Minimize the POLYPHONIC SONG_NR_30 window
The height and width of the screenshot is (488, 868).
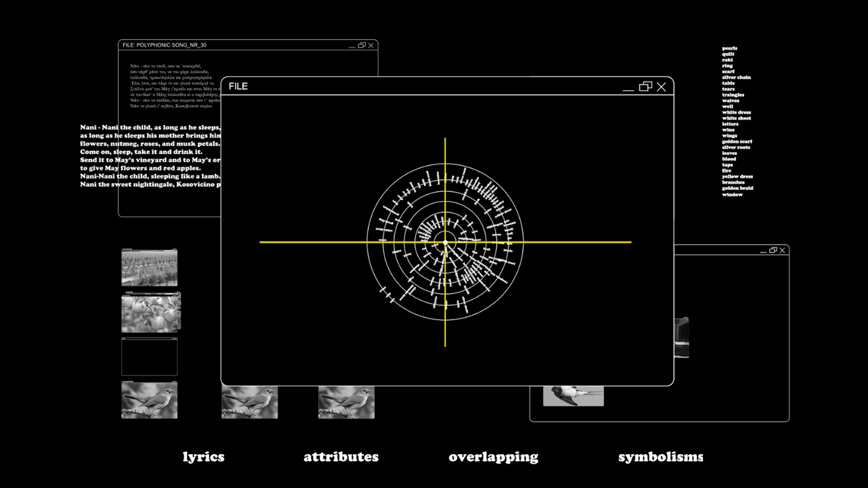(352, 46)
